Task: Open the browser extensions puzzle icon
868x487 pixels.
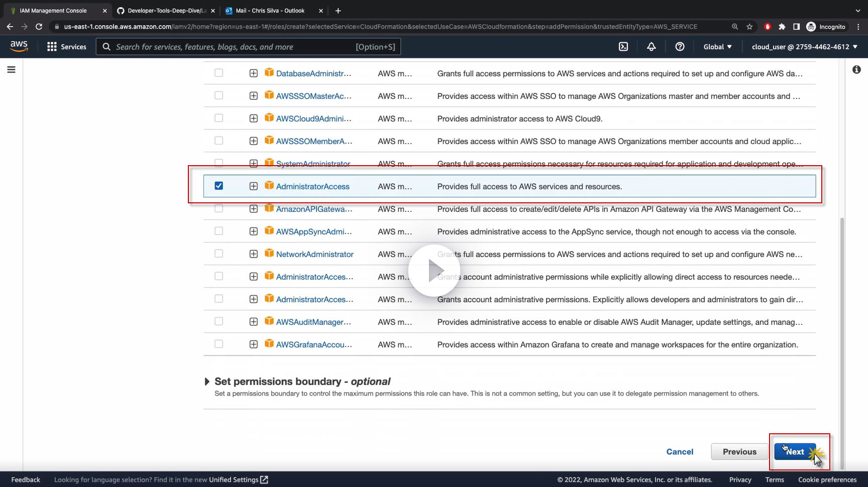Action: [782, 27]
